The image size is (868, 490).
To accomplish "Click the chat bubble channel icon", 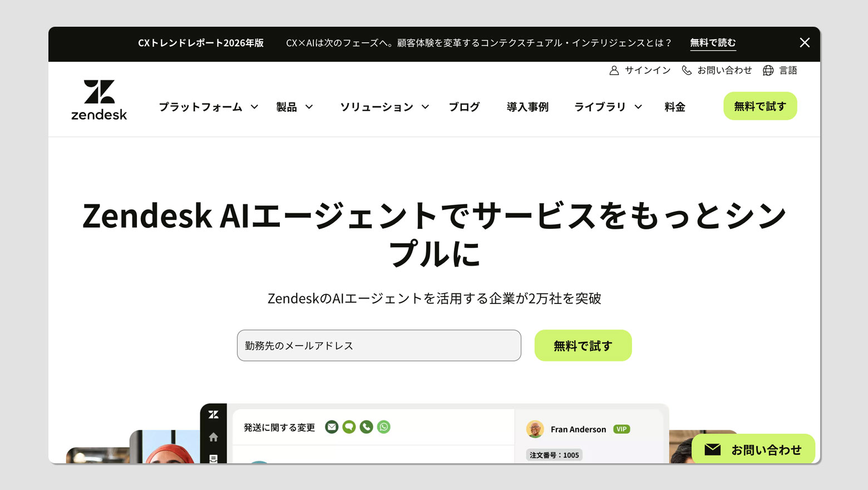I will pos(349,427).
